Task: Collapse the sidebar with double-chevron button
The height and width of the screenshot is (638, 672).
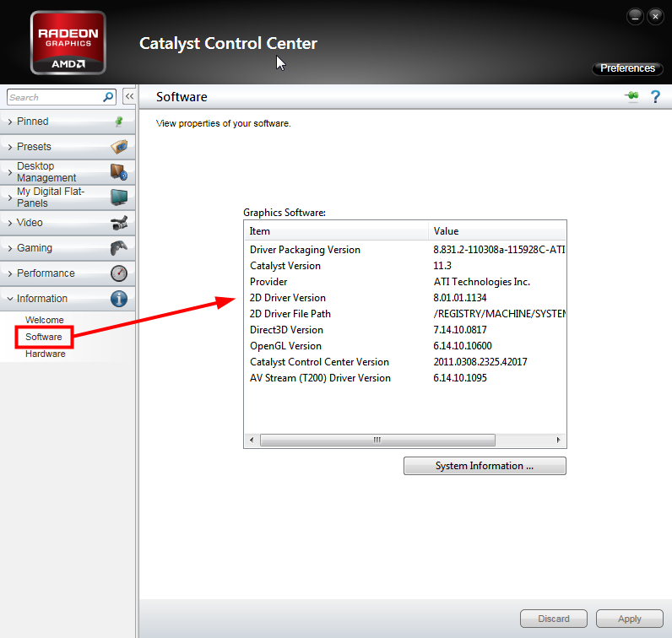Action: click(129, 96)
